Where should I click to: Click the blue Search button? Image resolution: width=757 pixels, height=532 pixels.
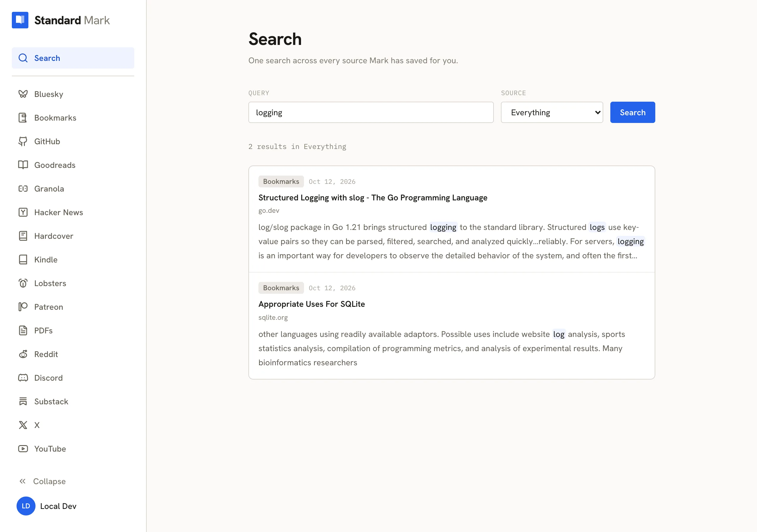(x=633, y=112)
